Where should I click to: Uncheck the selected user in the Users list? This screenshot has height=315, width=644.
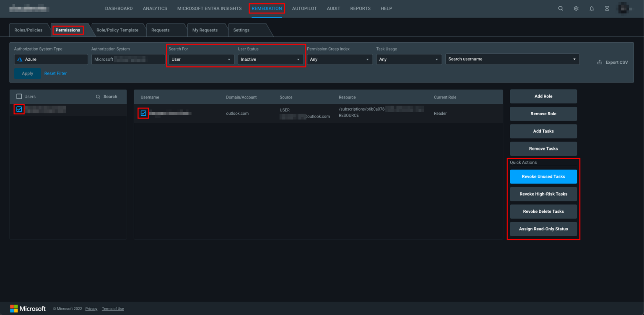tap(19, 108)
